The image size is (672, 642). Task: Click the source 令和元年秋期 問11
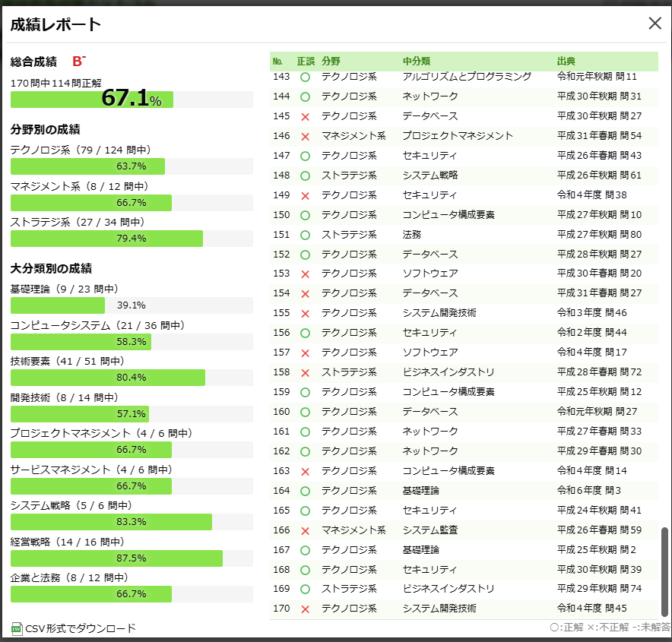[x=597, y=76]
